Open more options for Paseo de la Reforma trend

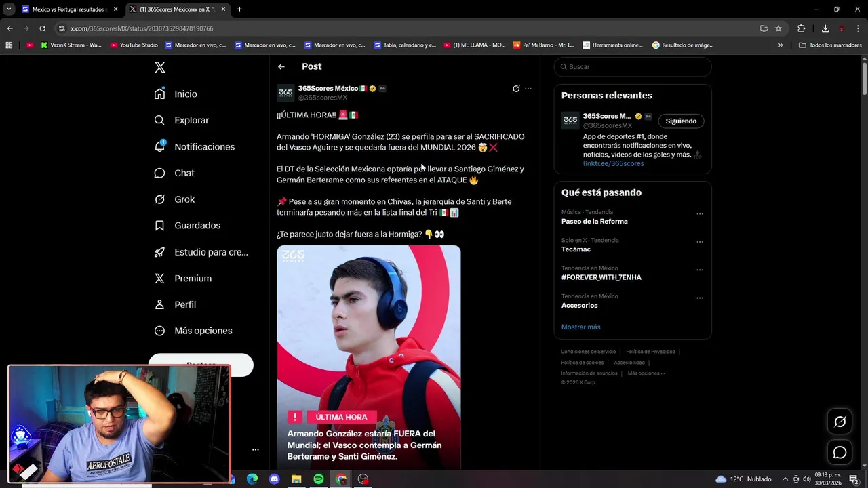tap(700, 214)
